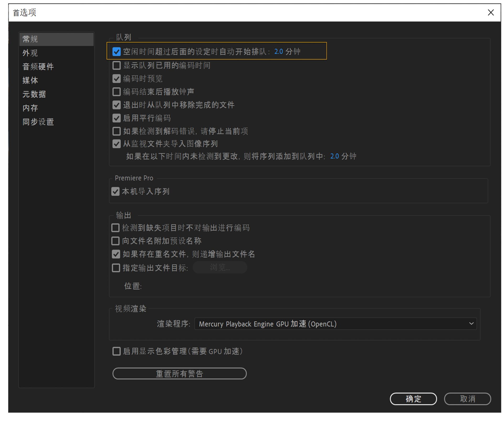Click the 2.0 分钟 idle-time value
Viewport: 504px width, 421px height.
[279, 51]
